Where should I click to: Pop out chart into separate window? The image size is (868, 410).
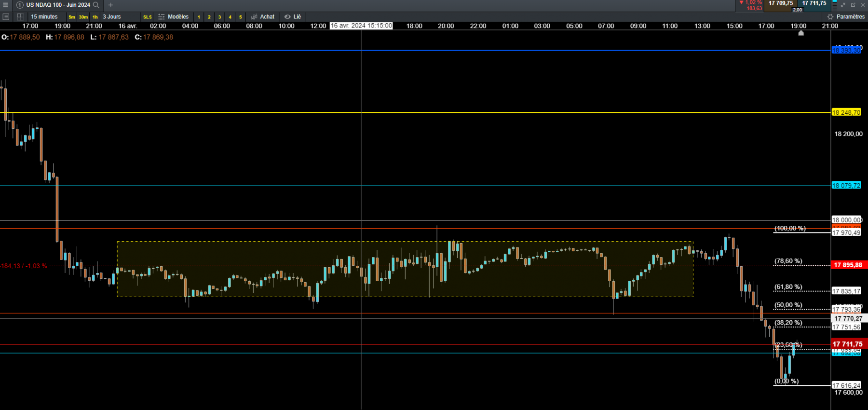coord(853,5)
